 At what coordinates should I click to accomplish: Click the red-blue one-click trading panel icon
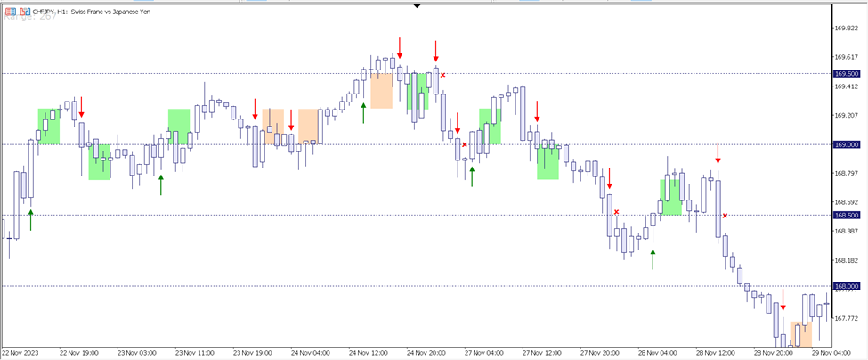9,11
